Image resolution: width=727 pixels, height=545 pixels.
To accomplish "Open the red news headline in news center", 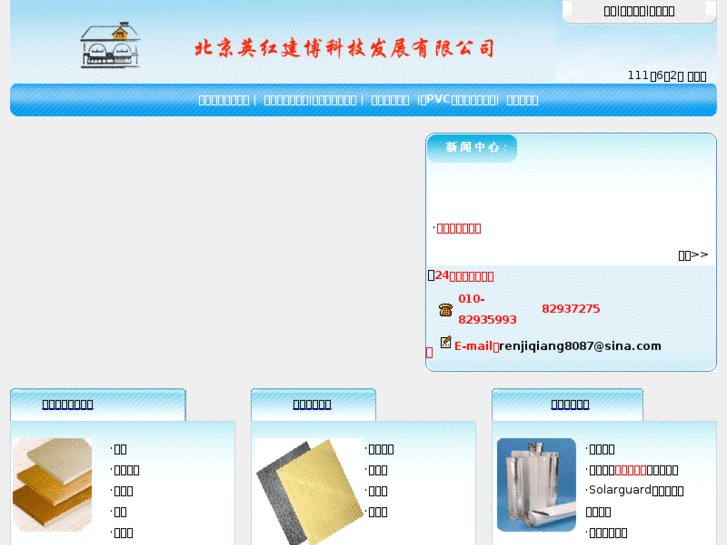I will point(459,229).
